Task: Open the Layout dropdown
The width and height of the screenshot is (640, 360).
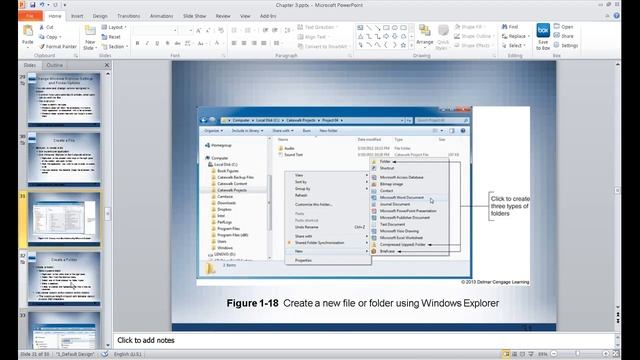Action: [x=114, y=27]
